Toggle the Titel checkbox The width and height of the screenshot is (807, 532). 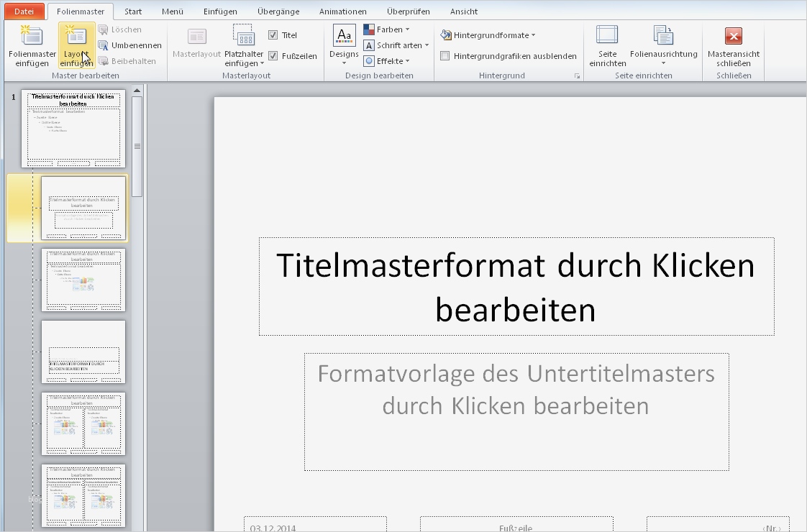pos(273,34)
